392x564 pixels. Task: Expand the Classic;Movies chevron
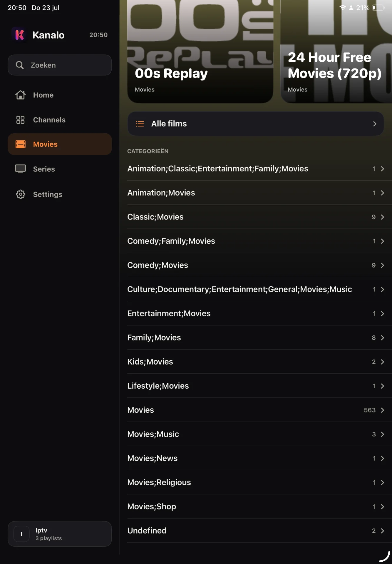click(x=382, y=217)
